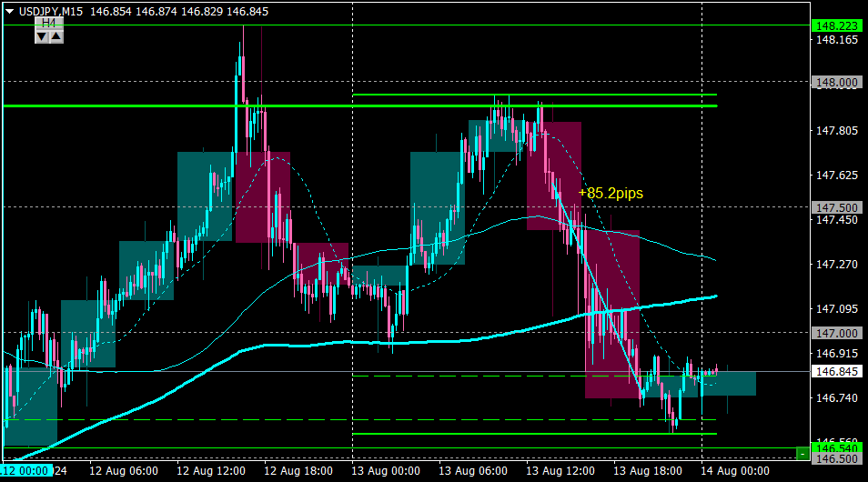Click the down arrow under H4
The width and height of the screenshot is (868, 482).
pyautogui.click(x=42, y=37)
